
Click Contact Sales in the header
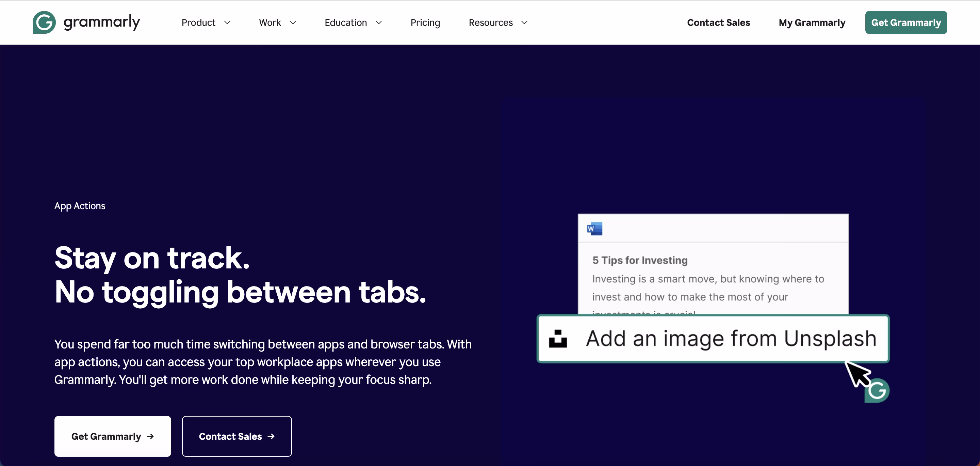pos(718,23)
